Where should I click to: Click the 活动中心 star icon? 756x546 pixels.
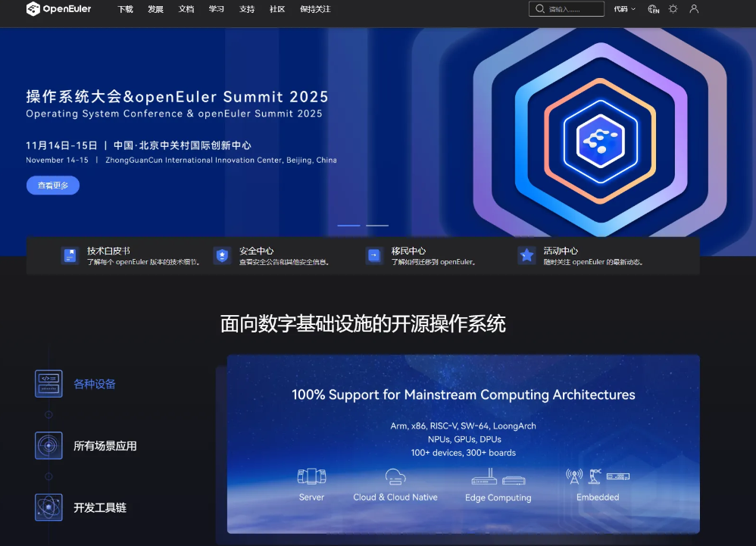click(526, 255)
